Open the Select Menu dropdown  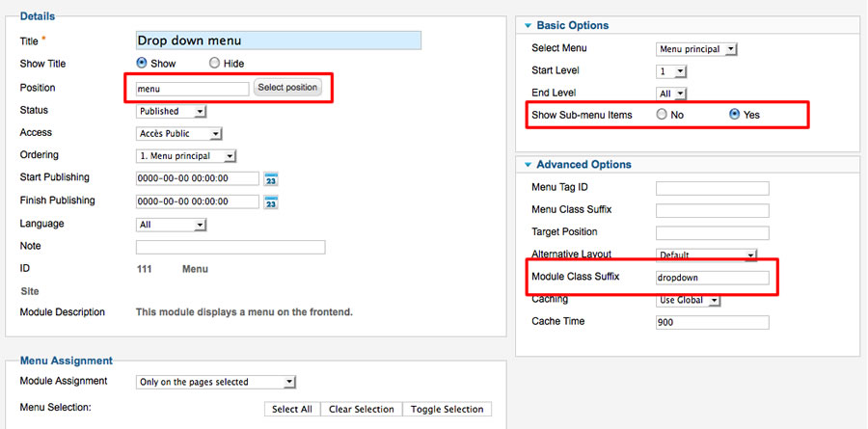[697, 49]
